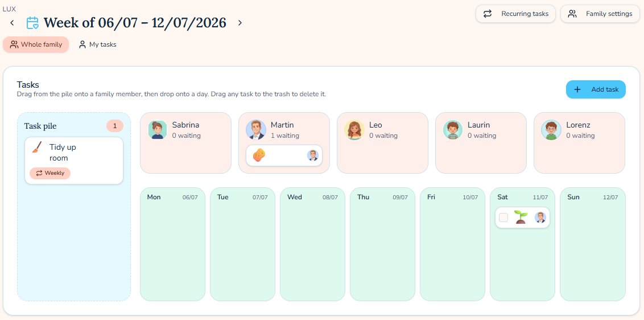The width and height of the screenshot is (644, 320).
Task: Click small Martin avatar on sponge task
Action: coord(313,155)
